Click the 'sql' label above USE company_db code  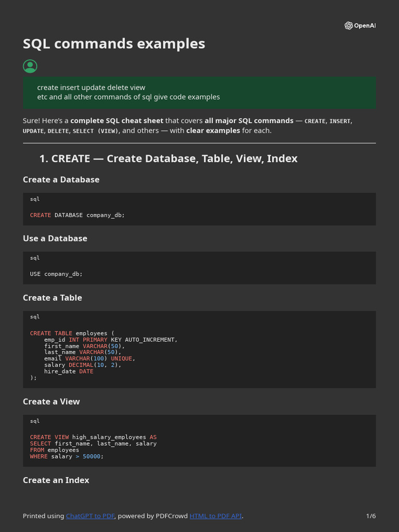click(35, 258)
